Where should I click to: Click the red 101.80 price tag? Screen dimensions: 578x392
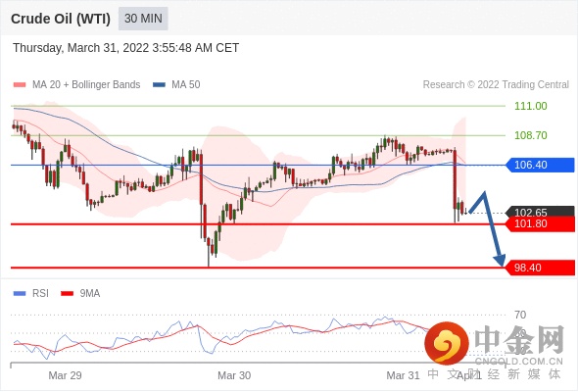pyautogui.click(x=540, y=223)
